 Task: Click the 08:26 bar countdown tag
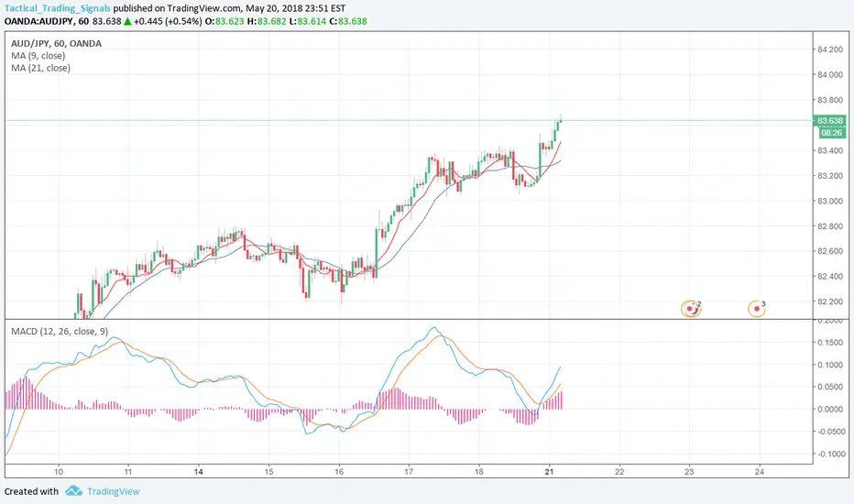(x=831, y=132)
